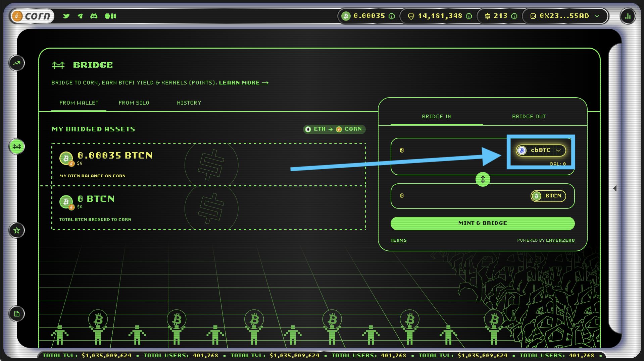
Task: Open the trending chart sidebar icon
Action: (x=17, y=63)
